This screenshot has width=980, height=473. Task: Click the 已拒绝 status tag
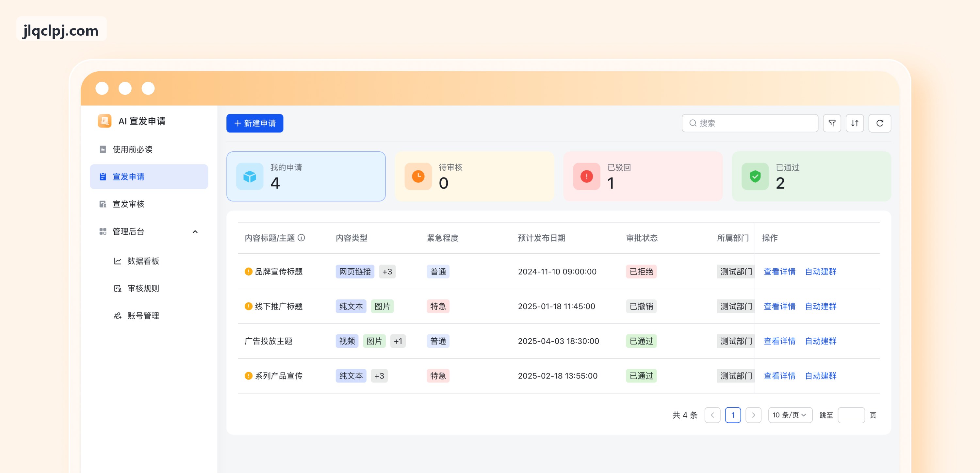click(x=641, y=272)
